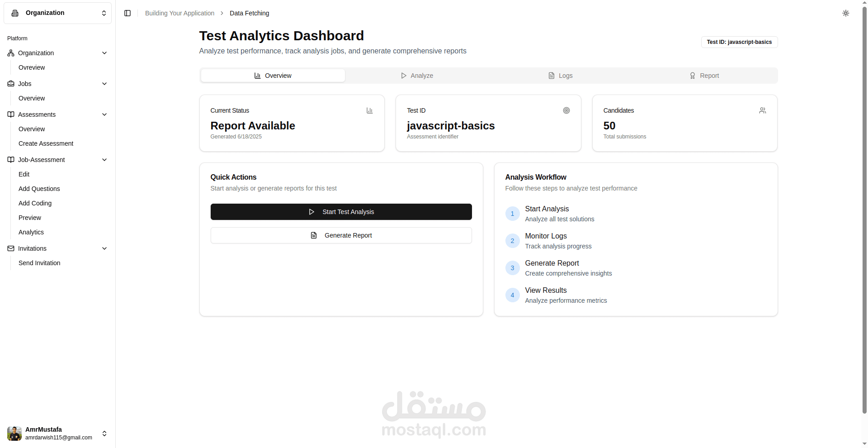Toggle the sidebar panel icon
This screenshot has height=448, width=868.
tap(127, 13)
